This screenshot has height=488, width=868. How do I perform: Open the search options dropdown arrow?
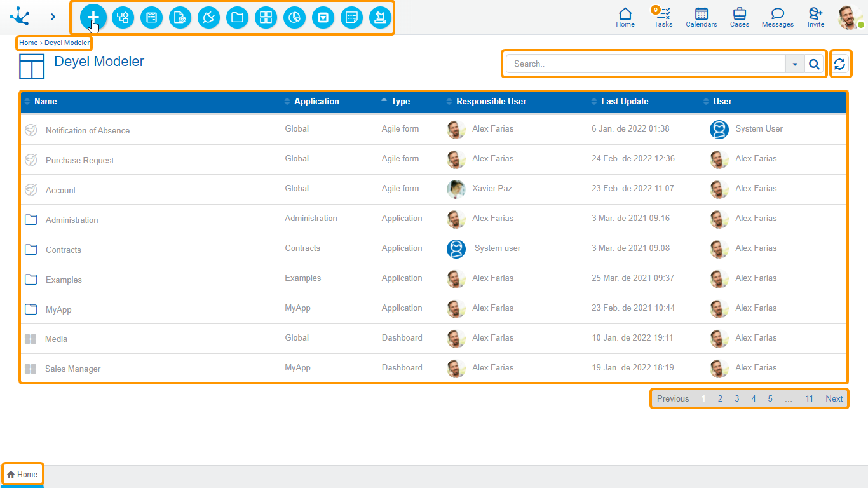(795, 64)
